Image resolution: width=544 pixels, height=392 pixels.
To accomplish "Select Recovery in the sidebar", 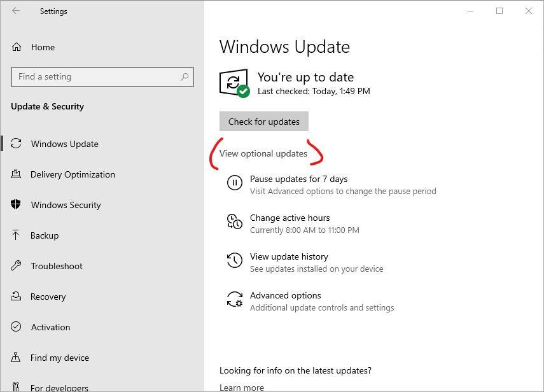I will tap(48, 297).
